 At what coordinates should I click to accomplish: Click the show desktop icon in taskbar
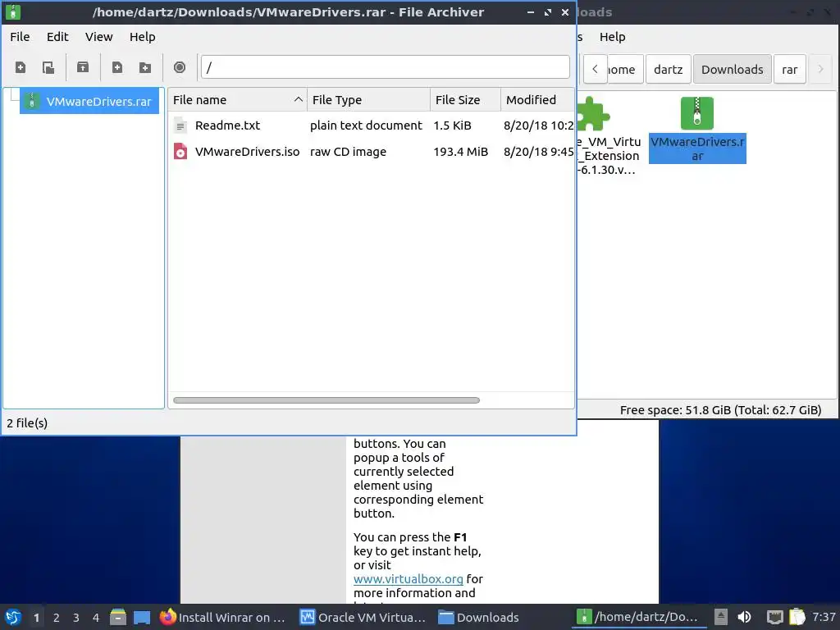tap(142, 618)
